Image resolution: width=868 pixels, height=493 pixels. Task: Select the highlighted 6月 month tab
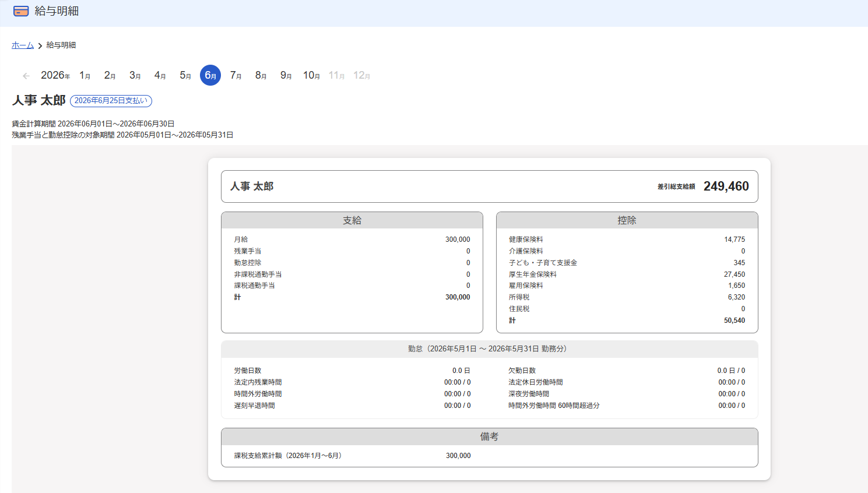[210, 75]
